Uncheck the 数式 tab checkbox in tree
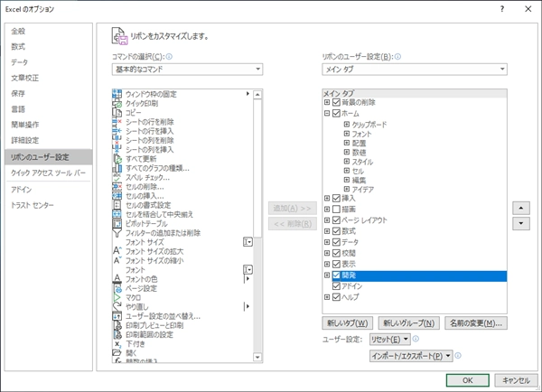 coord(336,231)
